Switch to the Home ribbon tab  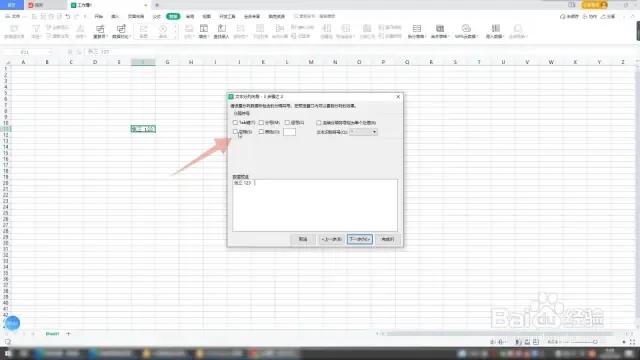click(98, 16)
